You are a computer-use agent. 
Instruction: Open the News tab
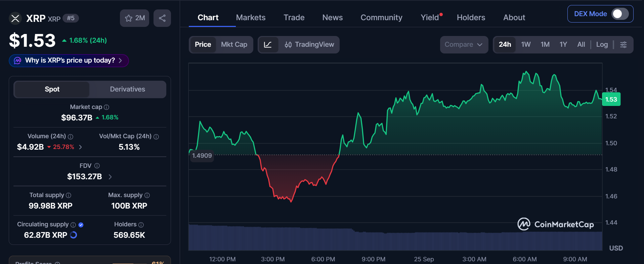332,17
